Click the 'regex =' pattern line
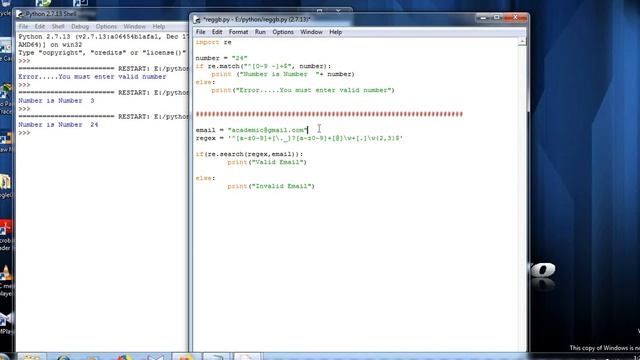 pyautogui.click(x=299, y=138)
